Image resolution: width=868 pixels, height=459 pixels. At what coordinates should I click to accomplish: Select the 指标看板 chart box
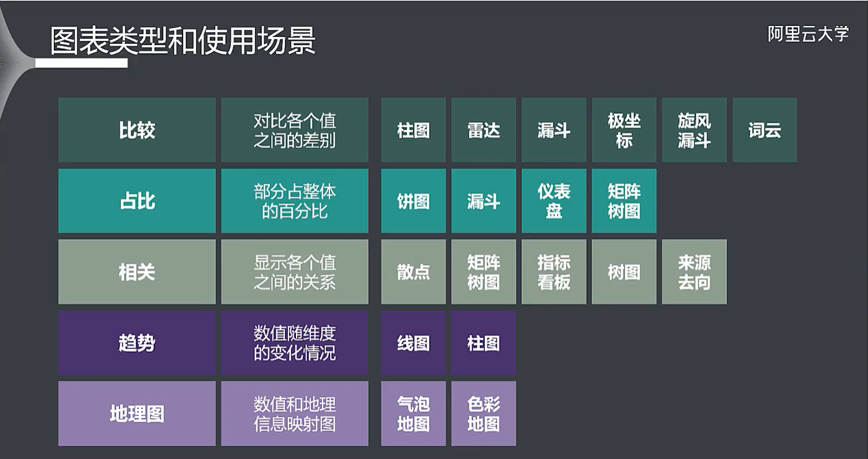pyautogui.click(x=554, y=272)
